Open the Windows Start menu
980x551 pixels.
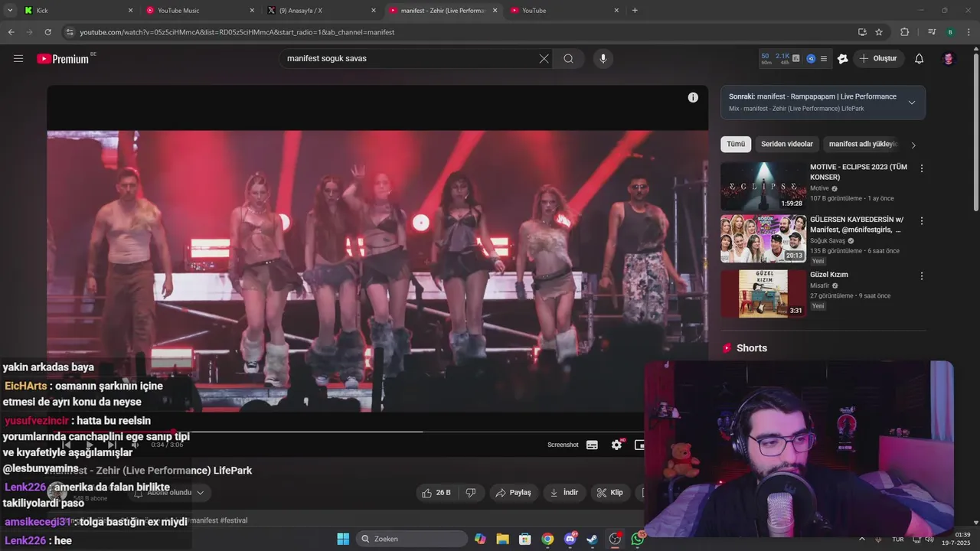click(x=343, y=539)
